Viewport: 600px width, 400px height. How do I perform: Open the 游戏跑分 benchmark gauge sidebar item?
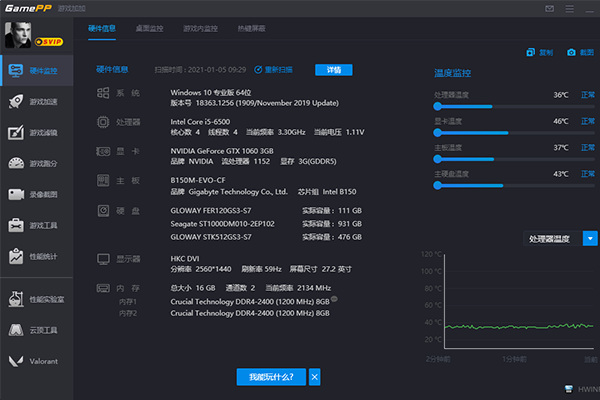(x=37, y=163)
